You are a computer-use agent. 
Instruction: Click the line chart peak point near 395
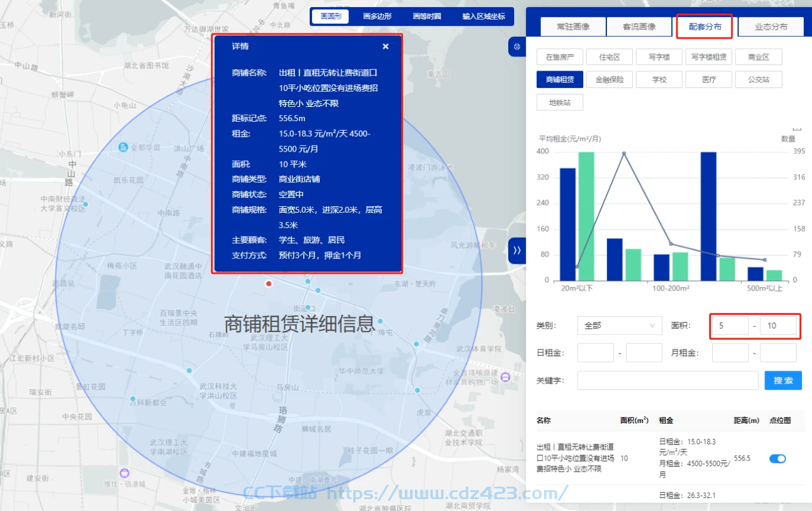click(x=624, y=153)
